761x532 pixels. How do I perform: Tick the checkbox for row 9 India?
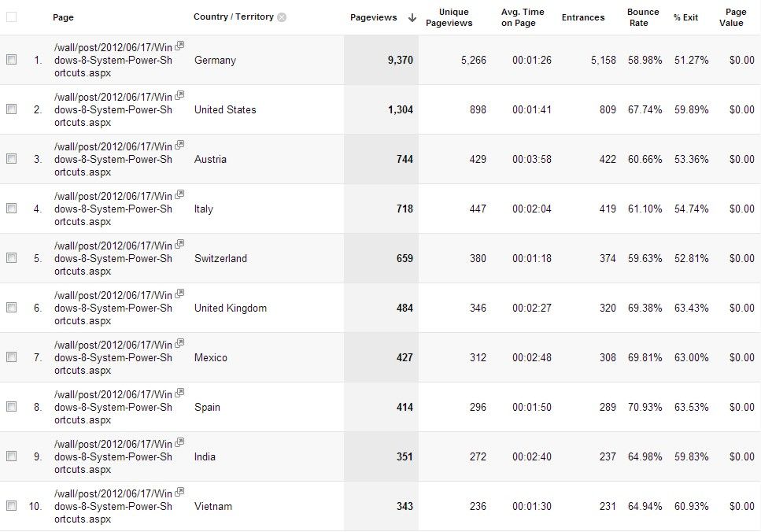click(11, 456)
